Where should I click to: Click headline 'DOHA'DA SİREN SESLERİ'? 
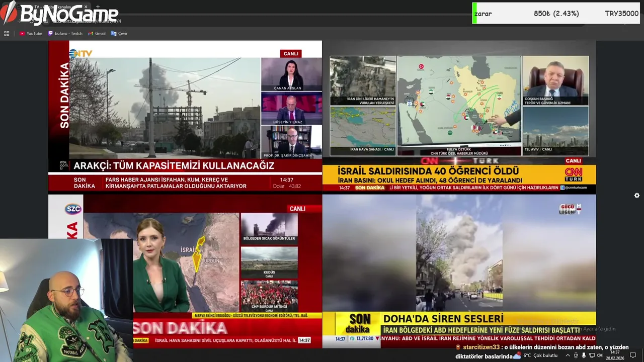(x=443, y=318)
